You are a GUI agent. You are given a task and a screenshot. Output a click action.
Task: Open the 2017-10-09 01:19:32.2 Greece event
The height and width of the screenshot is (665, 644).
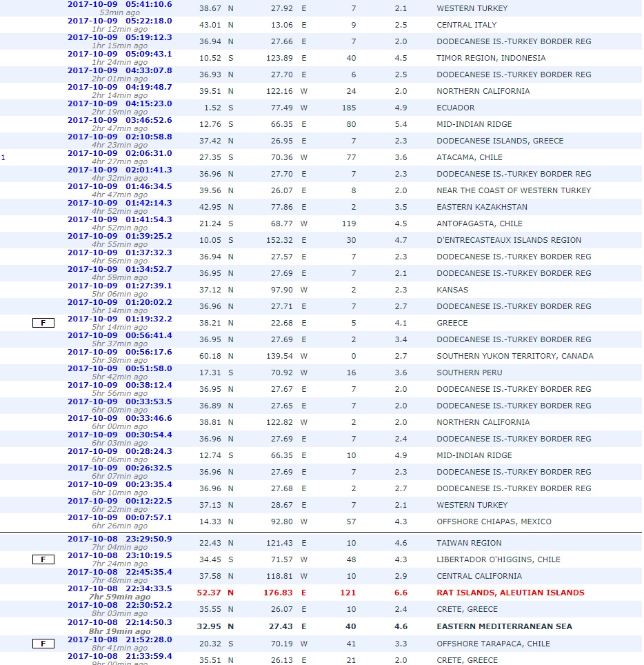tap(120, 319)
